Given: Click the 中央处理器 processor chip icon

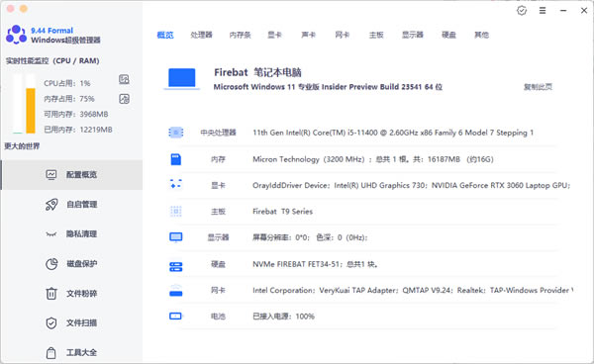Looking at the screenshot, I should click(x=176, y=133).
